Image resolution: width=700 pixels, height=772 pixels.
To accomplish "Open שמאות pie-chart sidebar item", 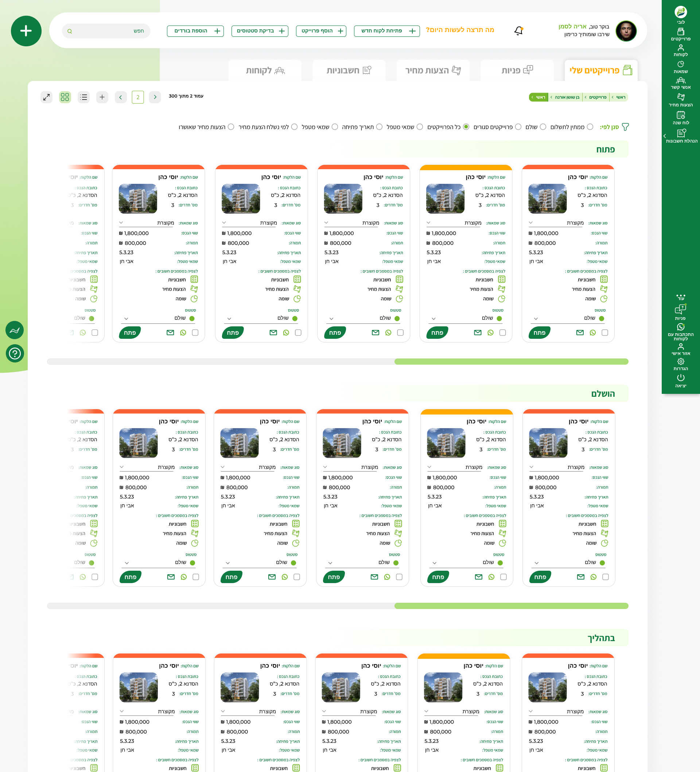I will click(x=680, y=67).
